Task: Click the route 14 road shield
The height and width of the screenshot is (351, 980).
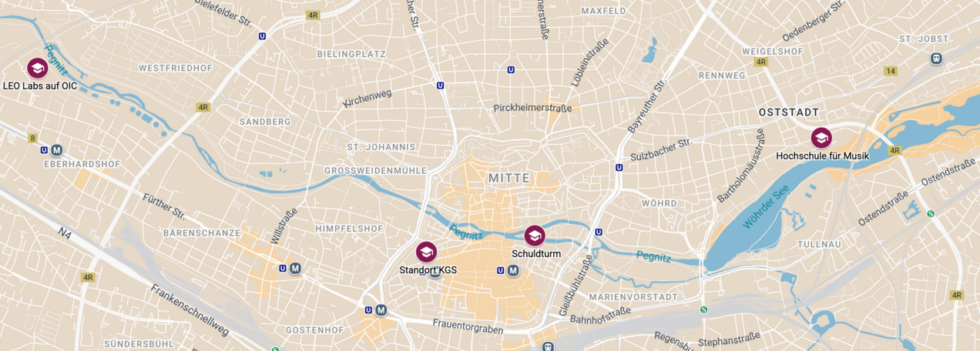Action: pos(891,71)
